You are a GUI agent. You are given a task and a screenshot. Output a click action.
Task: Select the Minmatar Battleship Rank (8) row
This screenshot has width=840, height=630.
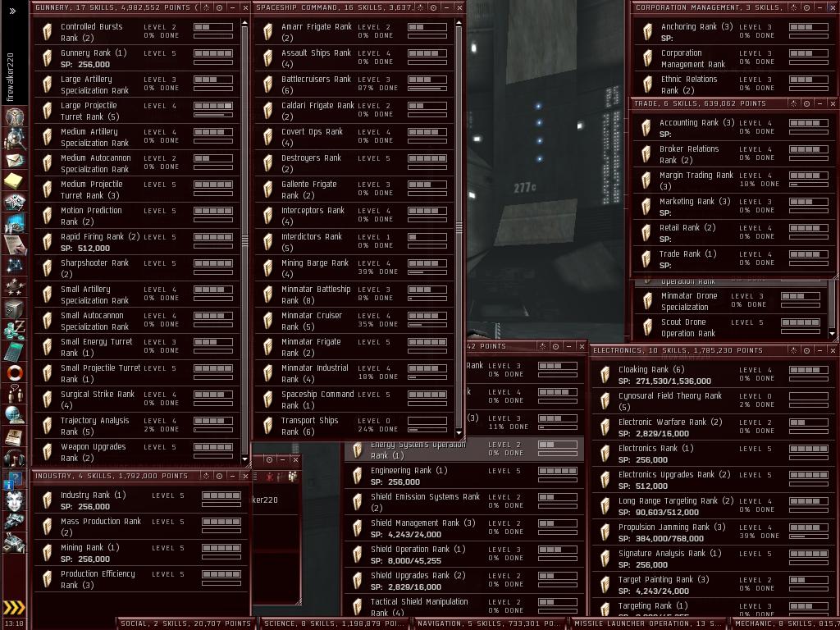pos(354,294)
